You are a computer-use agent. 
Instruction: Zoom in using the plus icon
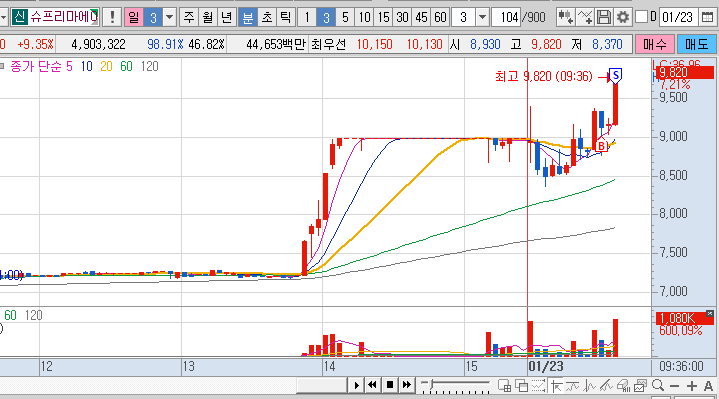tap(691, 386)
